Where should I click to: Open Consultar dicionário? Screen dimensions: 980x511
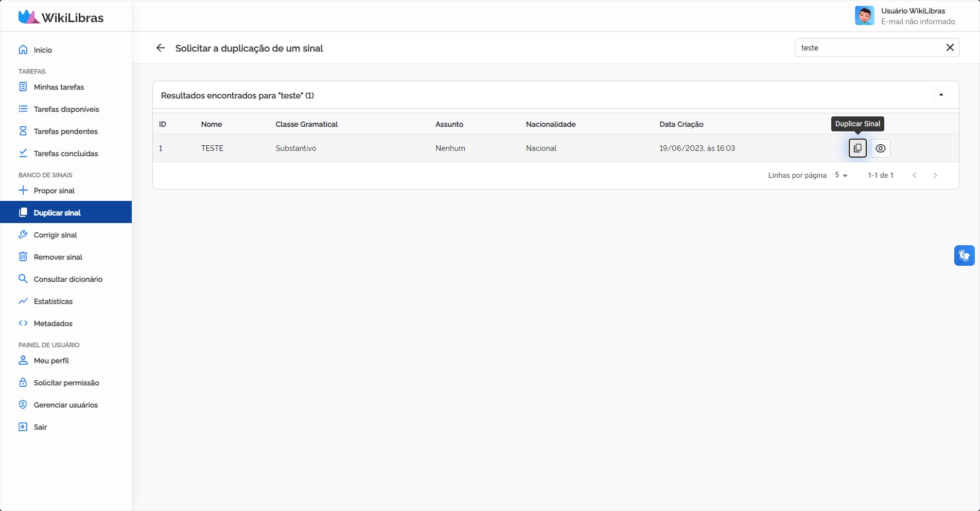(68, 279)
